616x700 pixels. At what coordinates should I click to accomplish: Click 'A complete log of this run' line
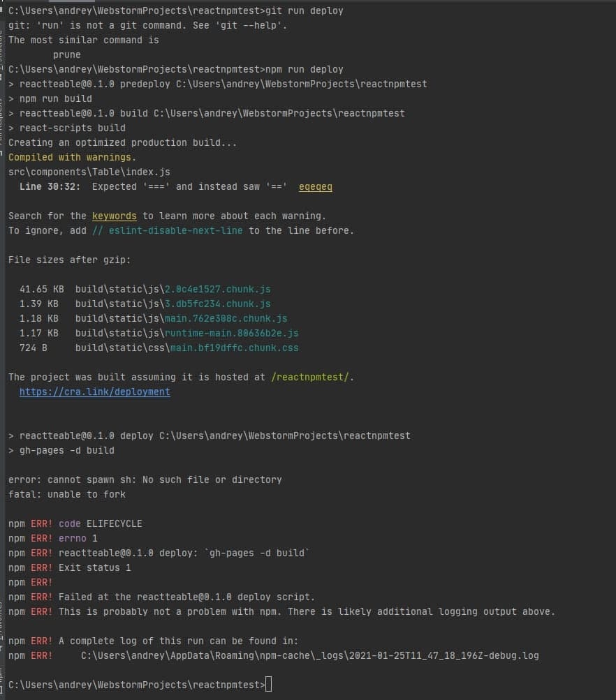(x=153, y=641)
